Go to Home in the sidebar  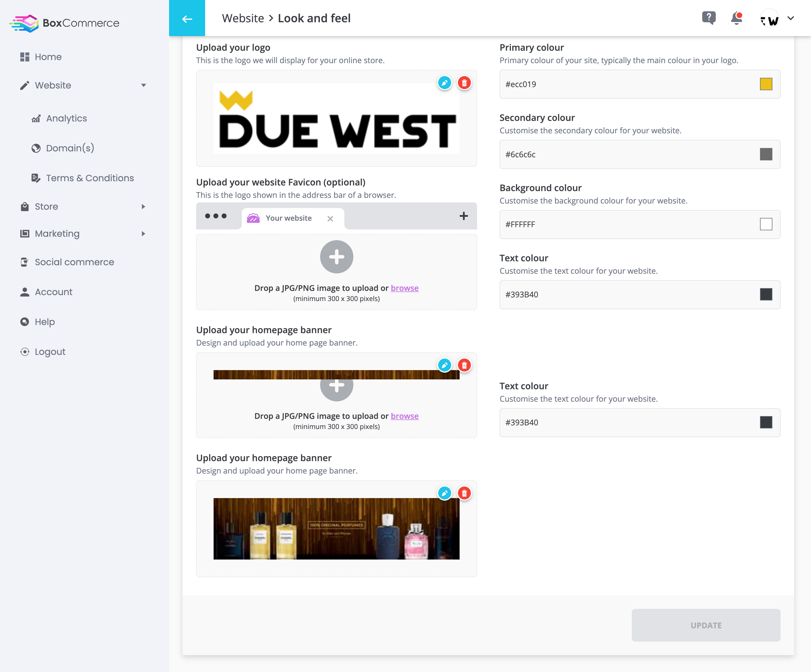(48, 57)
